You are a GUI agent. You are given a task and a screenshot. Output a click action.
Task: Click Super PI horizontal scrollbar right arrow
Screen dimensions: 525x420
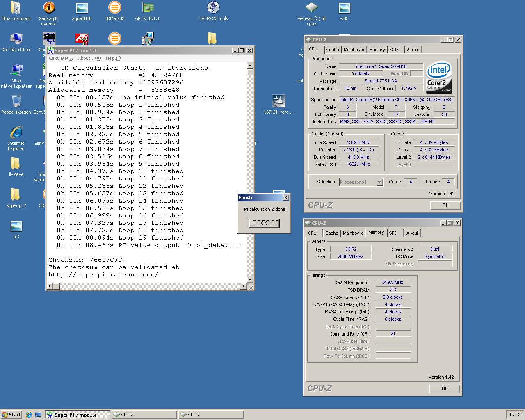pyautogui.click(x=244, y=286)
